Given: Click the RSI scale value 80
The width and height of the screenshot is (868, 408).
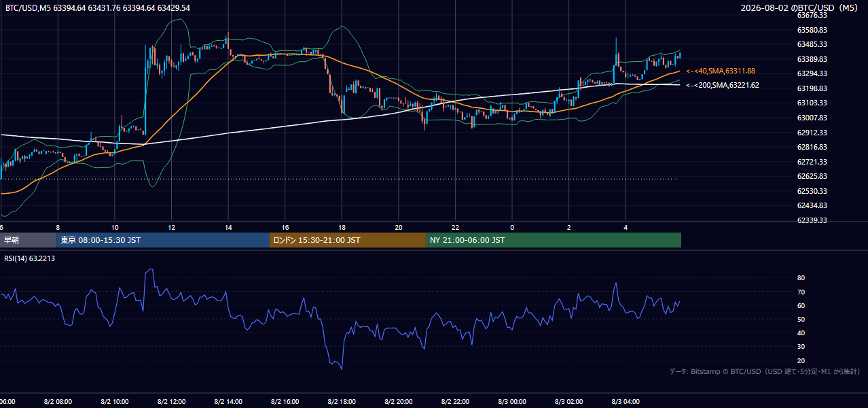Looking at the screenshot, I should click(801, 278).
